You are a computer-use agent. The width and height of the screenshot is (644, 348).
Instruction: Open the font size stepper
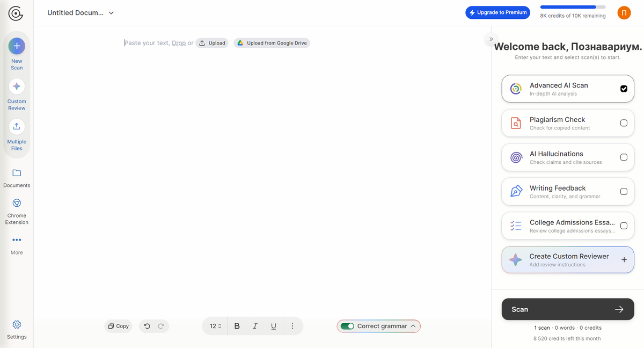point(214,325)
